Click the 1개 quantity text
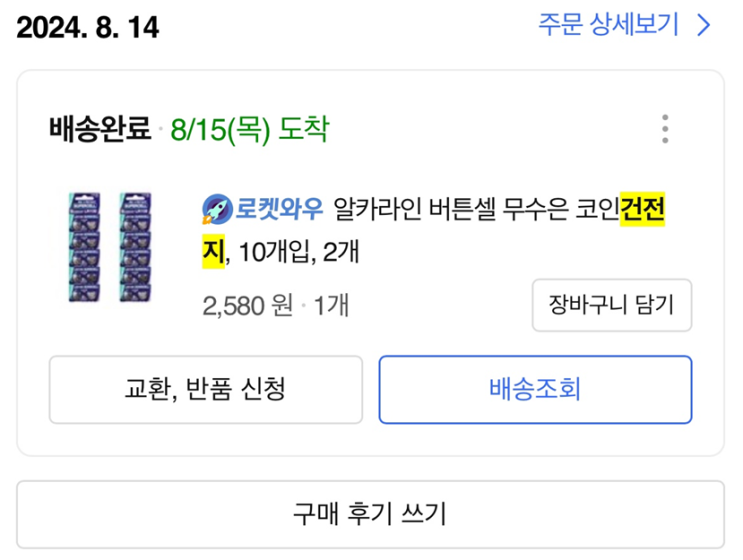The width and height of the screenshot is (743, 560). [332, 305]
